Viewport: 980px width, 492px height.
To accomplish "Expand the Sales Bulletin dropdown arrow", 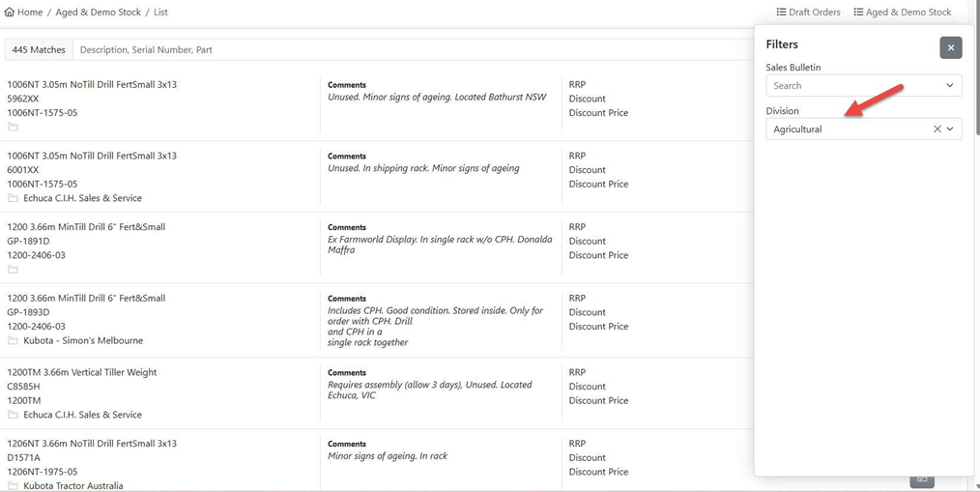I will (949, 86).
